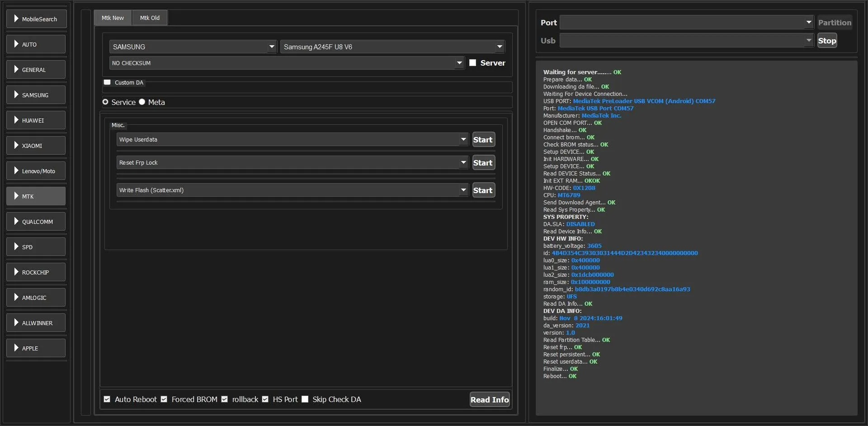Image resolution: width=868 pixels, height=426 pixels.
Task: Open the SAMSUNG sidebar section
Action: [x=36, y=95]
